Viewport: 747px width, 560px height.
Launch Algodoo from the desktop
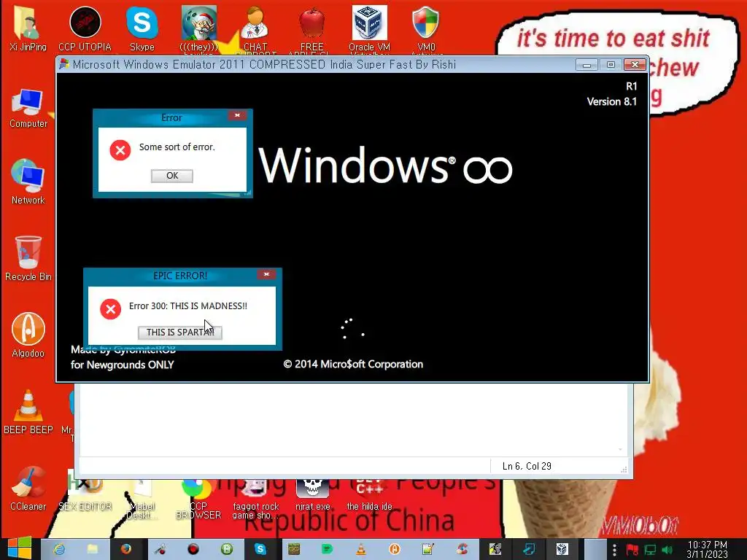[x=28, y=335]
